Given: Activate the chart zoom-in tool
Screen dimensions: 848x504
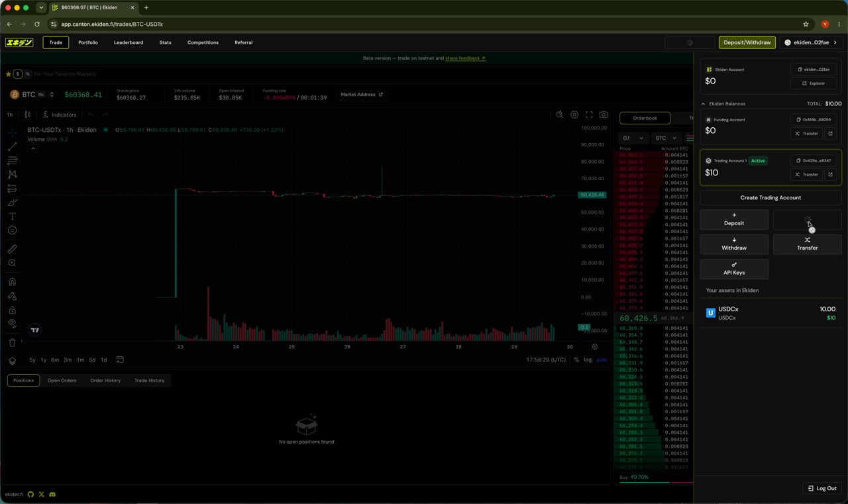Looking at the screenshot, I should pos(12,263).
